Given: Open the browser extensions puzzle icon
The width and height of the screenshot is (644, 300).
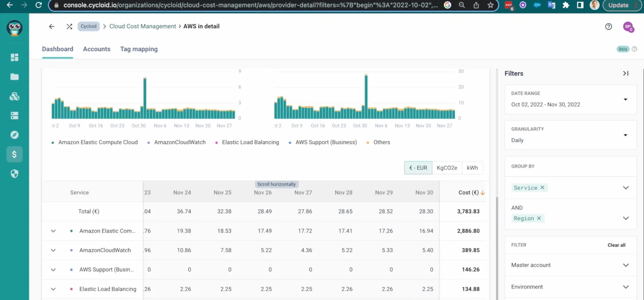Looking at the screenshot, I should [566, 5].
